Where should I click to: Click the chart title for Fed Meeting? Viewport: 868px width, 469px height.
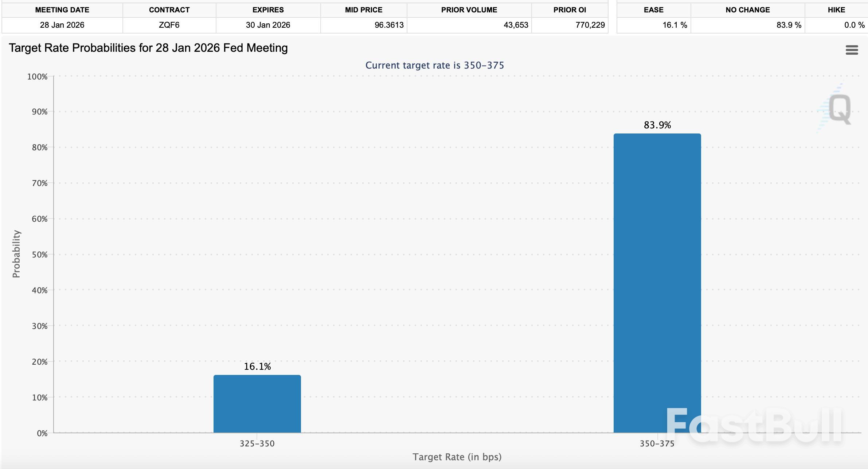[148, 48]
